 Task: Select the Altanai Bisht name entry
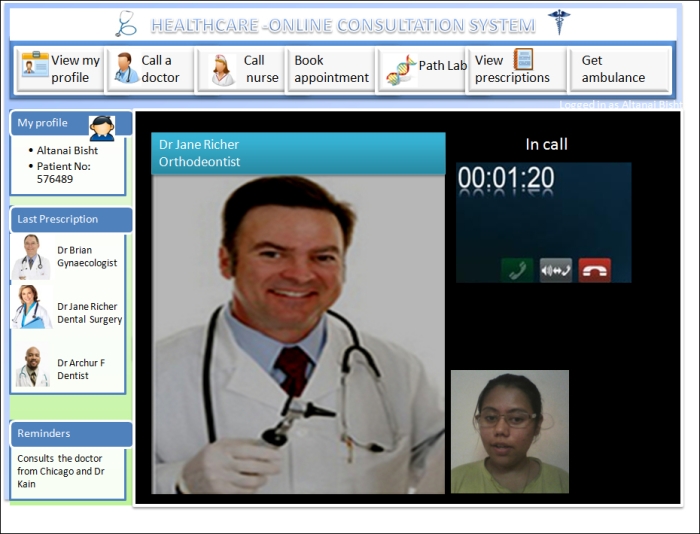coord(67,150)
